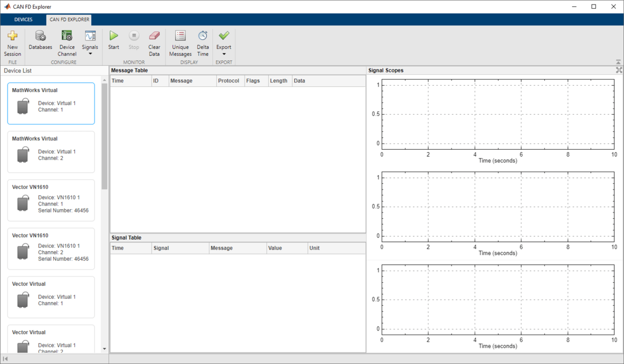Select Vector VN1610 Channel 1 device
Image resolution: width=624 pixels, height=364 pixels.
[x=51, y=200]
